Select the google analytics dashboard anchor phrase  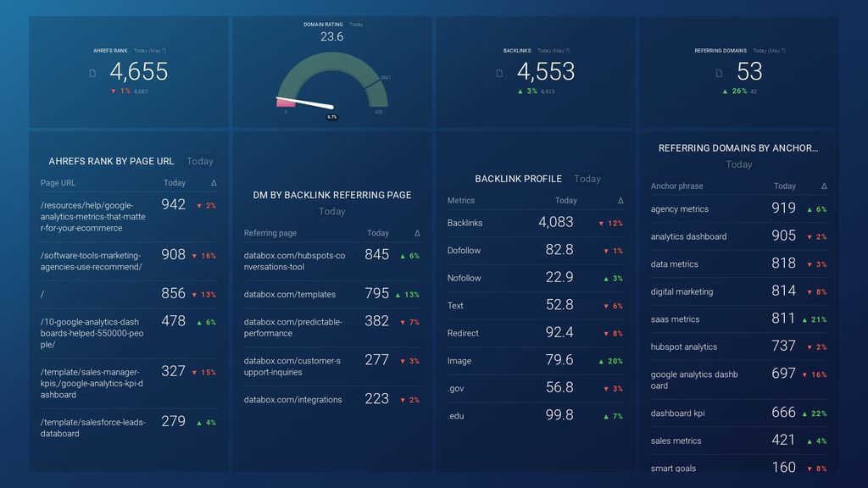click(x=694, y=380)
